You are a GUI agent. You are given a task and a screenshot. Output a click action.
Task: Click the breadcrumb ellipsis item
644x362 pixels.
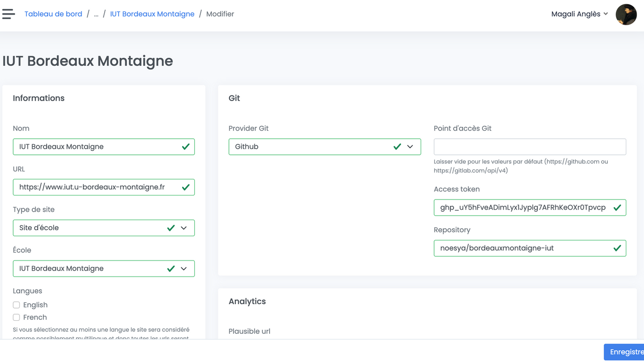coord(96,14)
